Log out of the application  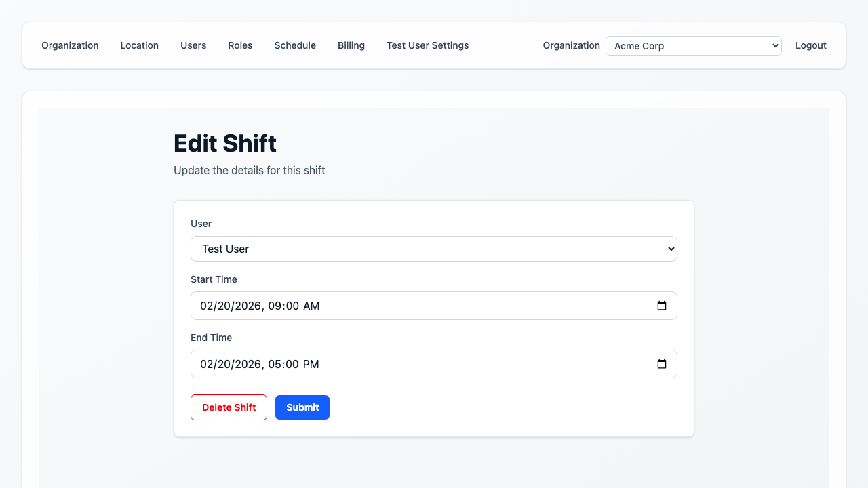coord(811,45)
